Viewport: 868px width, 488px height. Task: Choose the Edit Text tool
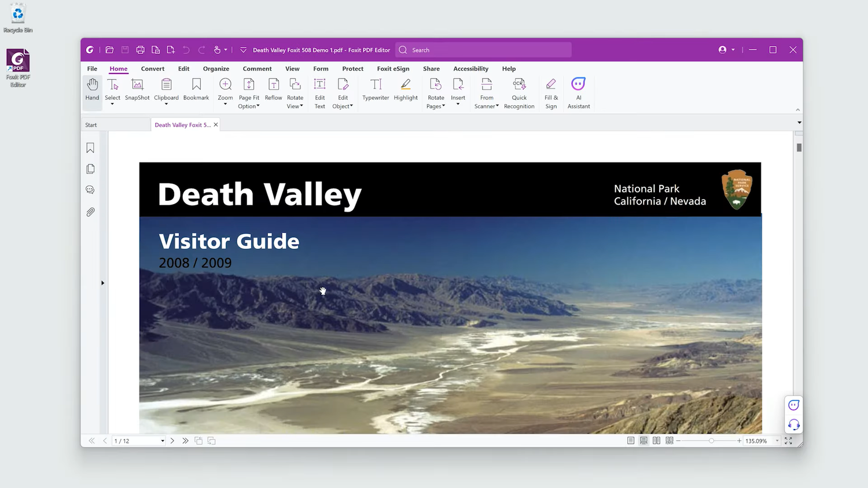point(320,93)
